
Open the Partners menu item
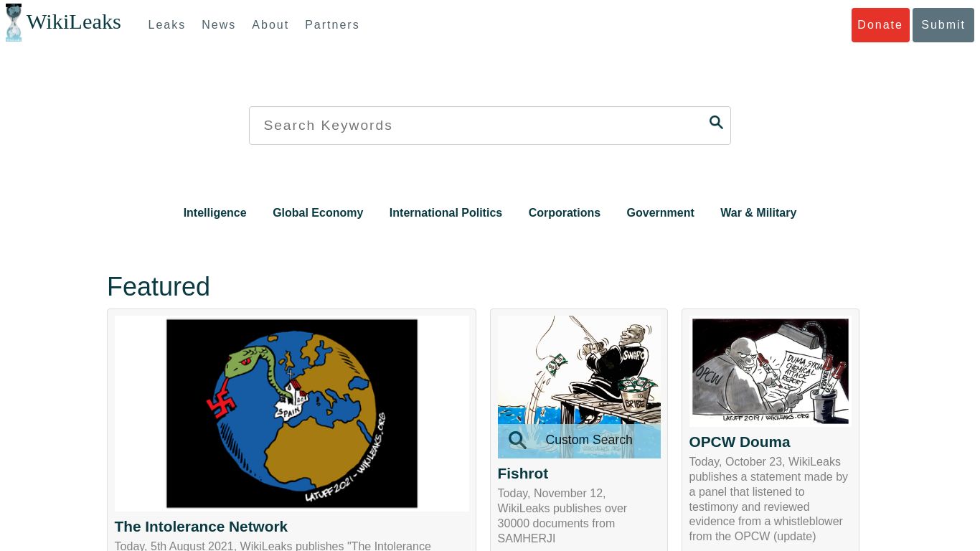click(x=332, y=24)
